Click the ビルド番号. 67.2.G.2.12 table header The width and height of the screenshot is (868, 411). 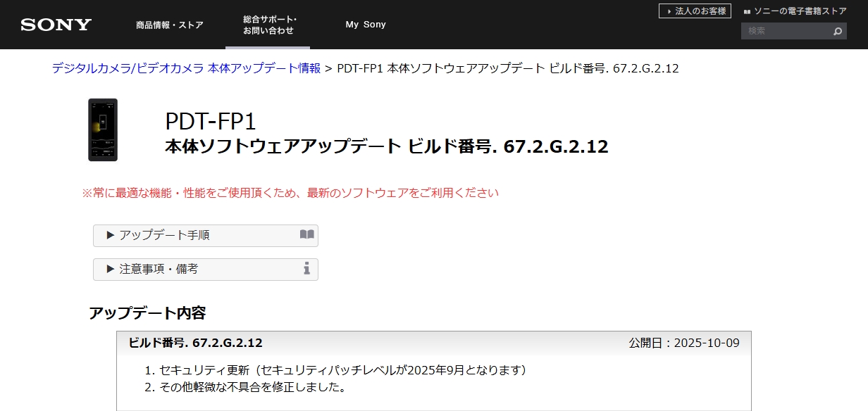coord(195,343)
